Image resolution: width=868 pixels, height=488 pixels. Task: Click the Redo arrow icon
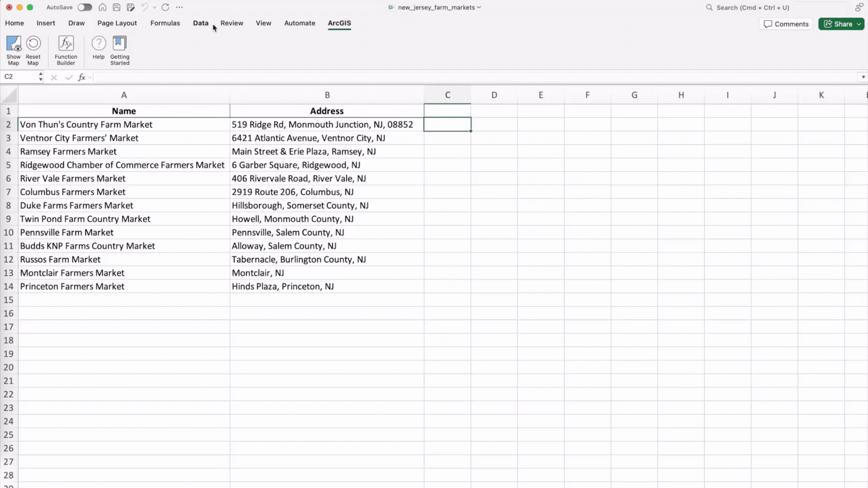[x=165, y=7]
